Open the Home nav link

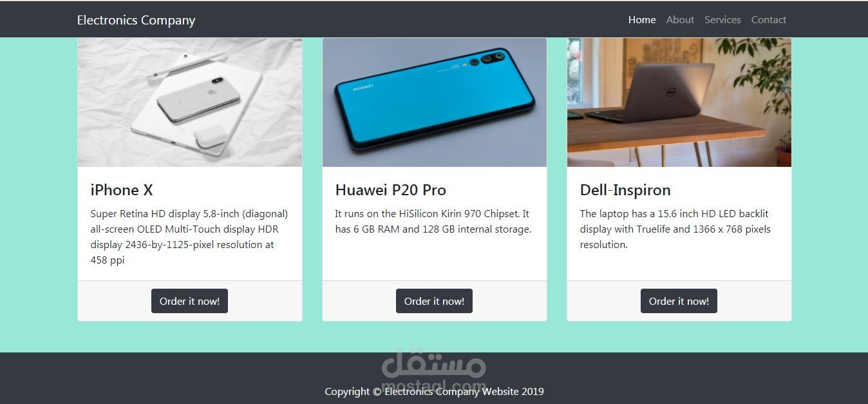[x=642, y=20]
